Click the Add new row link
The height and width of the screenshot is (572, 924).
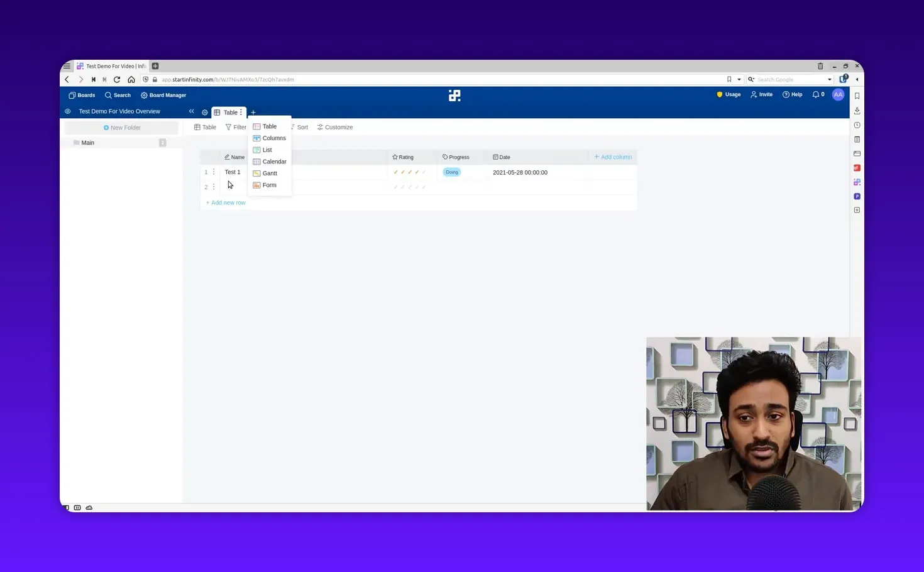[225, 202]
